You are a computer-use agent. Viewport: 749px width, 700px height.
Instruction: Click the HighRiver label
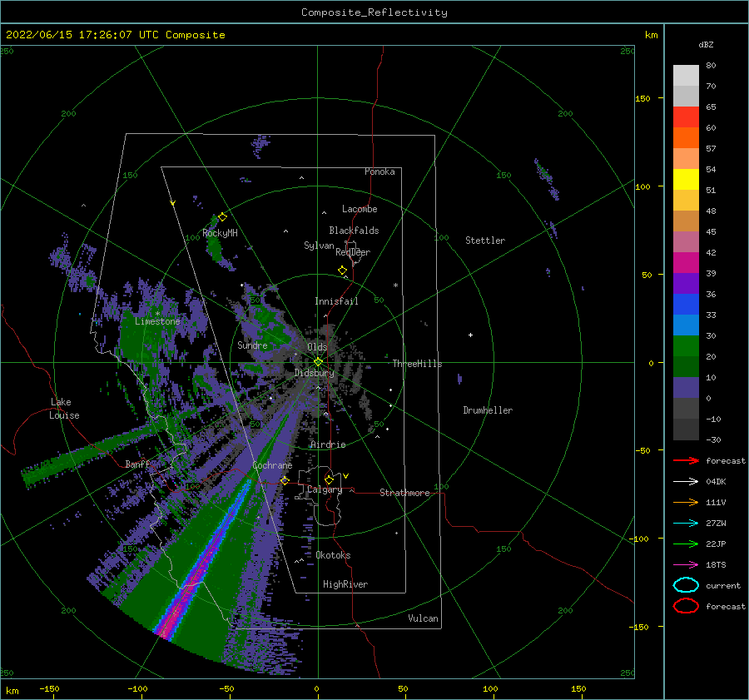point(345,584)
